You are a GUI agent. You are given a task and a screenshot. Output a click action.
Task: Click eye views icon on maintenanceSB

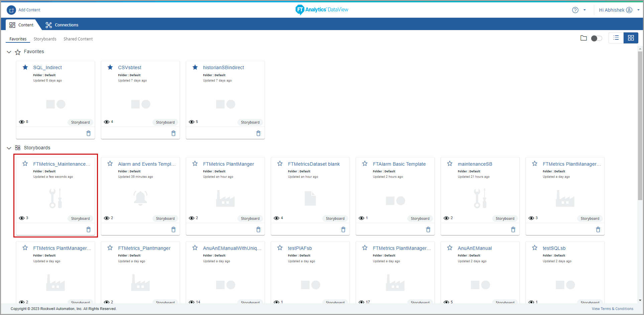[446, 218]
